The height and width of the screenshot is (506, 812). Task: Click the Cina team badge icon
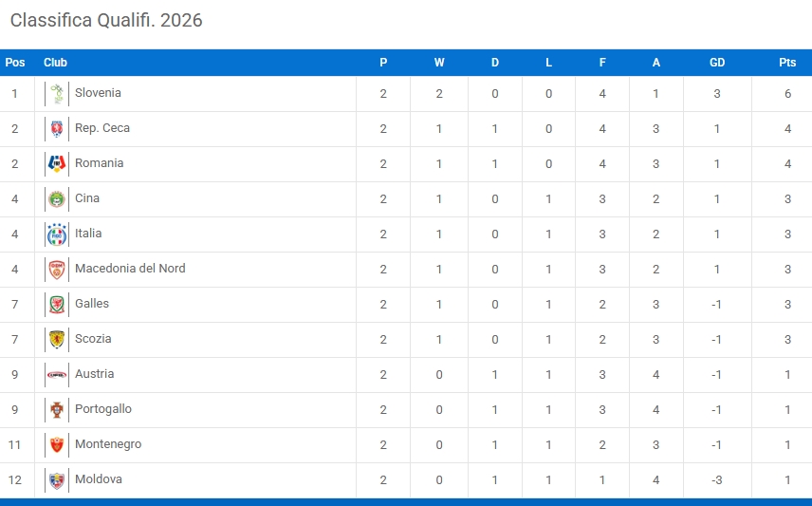[57, 199]
